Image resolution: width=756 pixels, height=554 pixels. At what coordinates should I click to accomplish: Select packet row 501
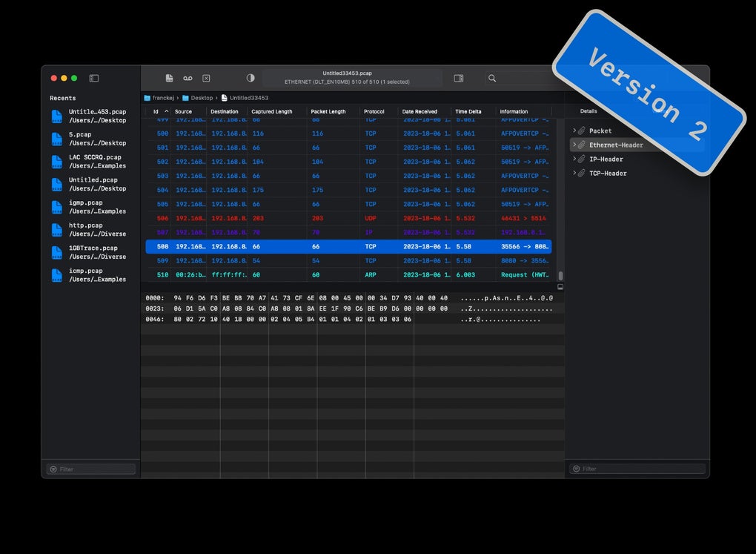(x=348, y=148)
